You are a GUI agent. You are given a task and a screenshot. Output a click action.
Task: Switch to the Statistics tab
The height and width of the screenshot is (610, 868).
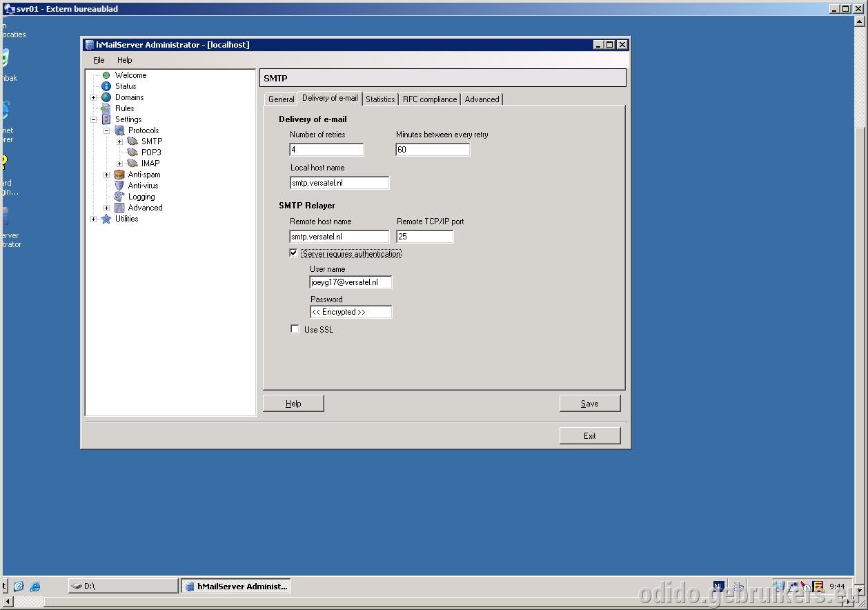(380, 99)
